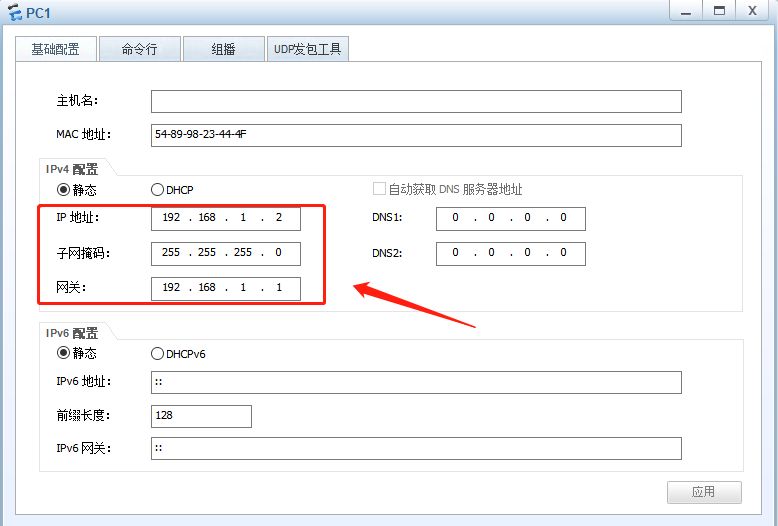Click the PC1 app icon in title bar
This screenshot has height=526, width=778.
13,12
